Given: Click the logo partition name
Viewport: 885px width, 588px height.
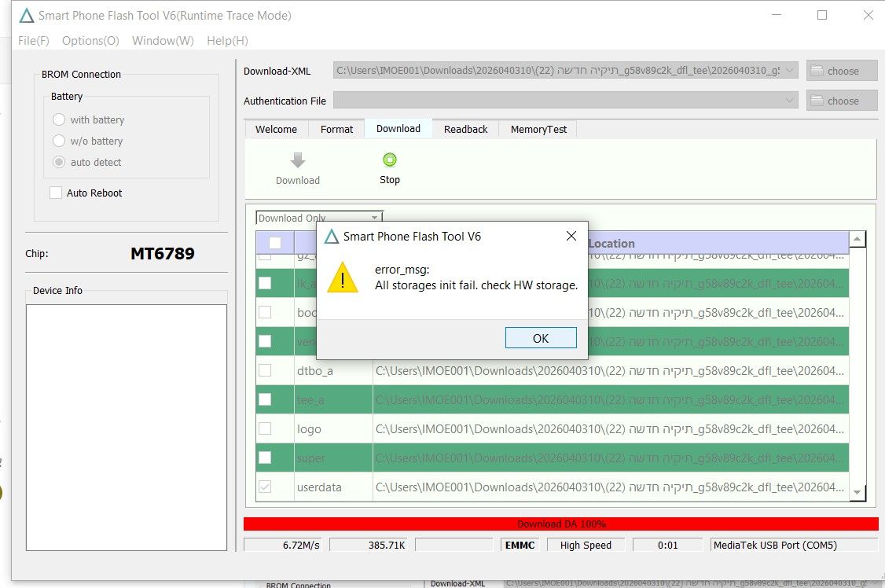Looking at the screenshot, I should pyautogui.click(x=309, y=429).
